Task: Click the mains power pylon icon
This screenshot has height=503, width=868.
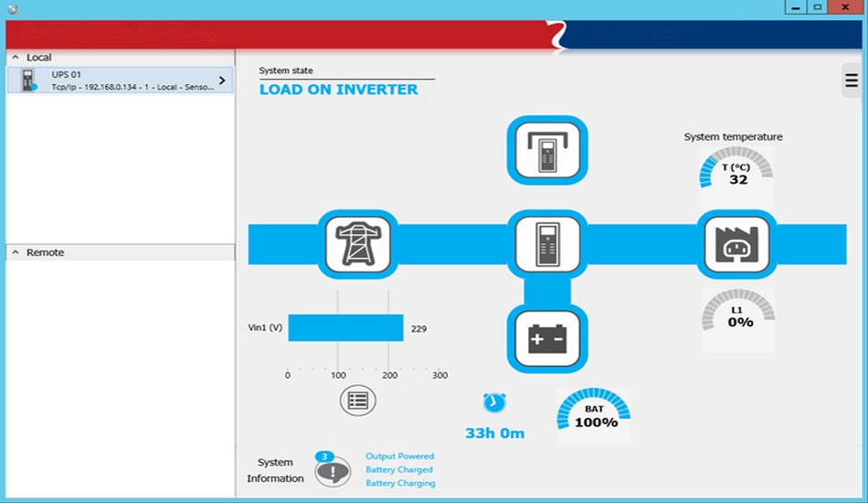Action: tap(358, 244)
